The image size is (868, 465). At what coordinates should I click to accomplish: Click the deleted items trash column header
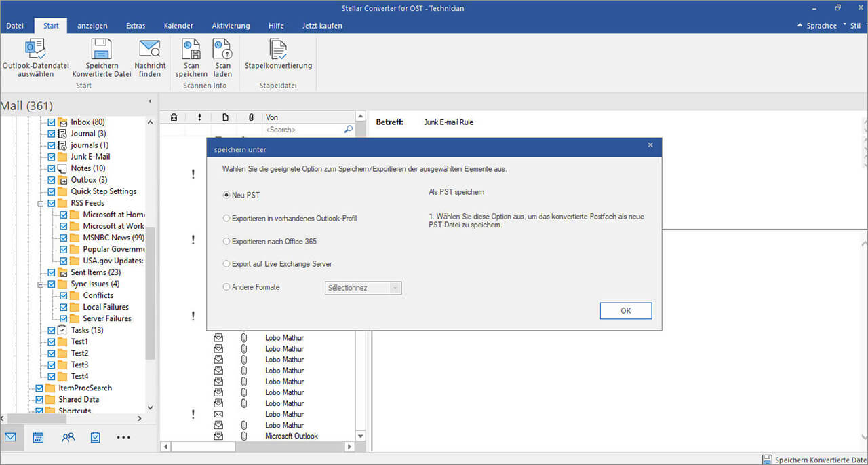point(174,117)
